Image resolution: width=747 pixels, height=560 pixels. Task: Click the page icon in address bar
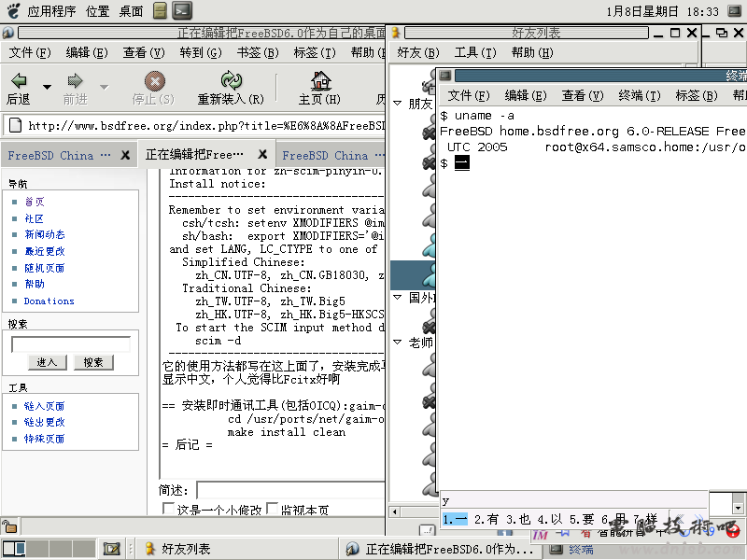[15, 125]
